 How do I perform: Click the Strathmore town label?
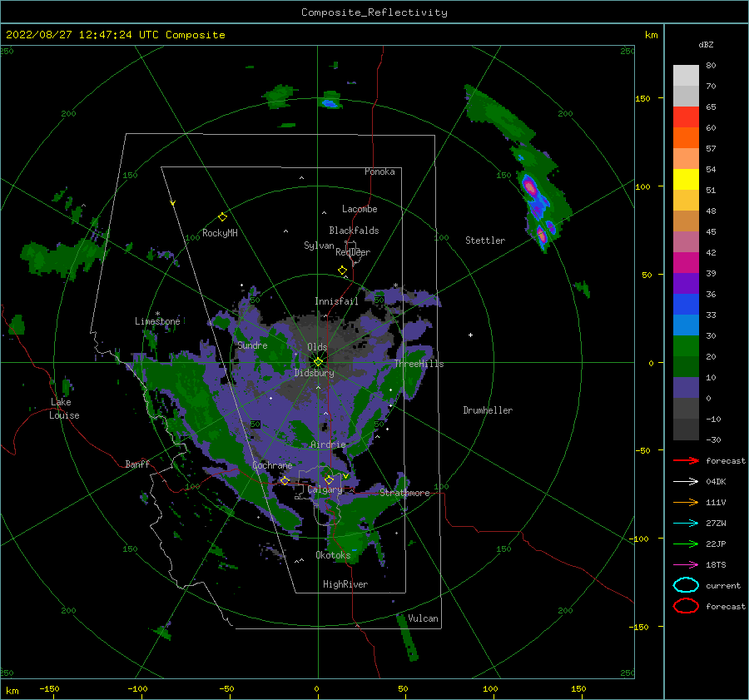pos(404,493)
